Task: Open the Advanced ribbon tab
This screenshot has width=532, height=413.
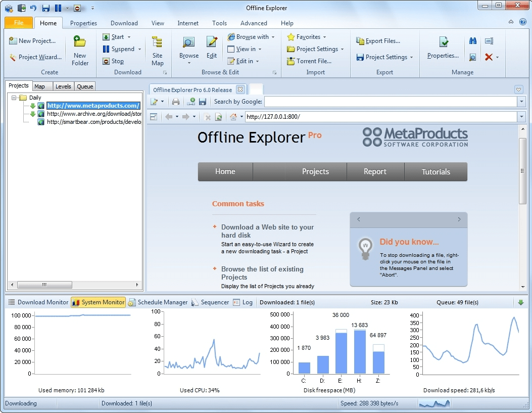Action: click(x=254, y=23)
